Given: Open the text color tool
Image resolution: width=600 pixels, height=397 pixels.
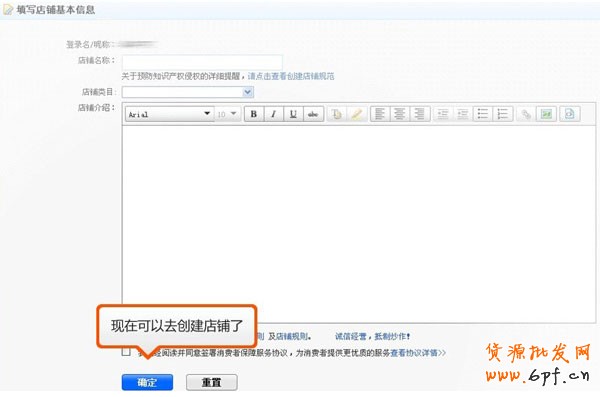Looking at the screenshot, I should 337,114.
